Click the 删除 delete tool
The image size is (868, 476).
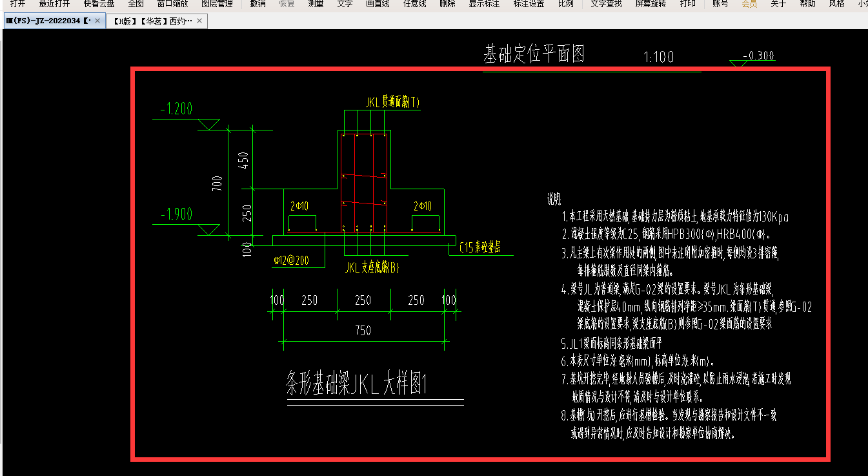(447, 4)
